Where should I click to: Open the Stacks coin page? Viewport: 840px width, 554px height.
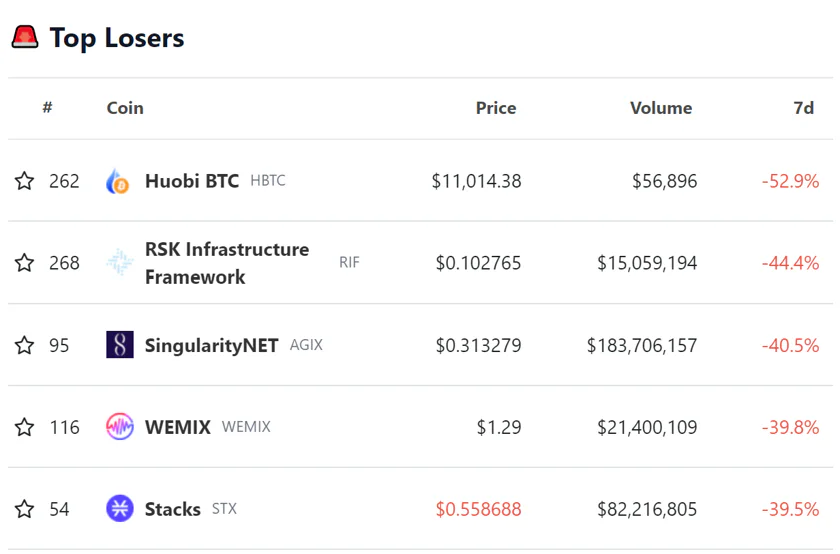point(172,509)
